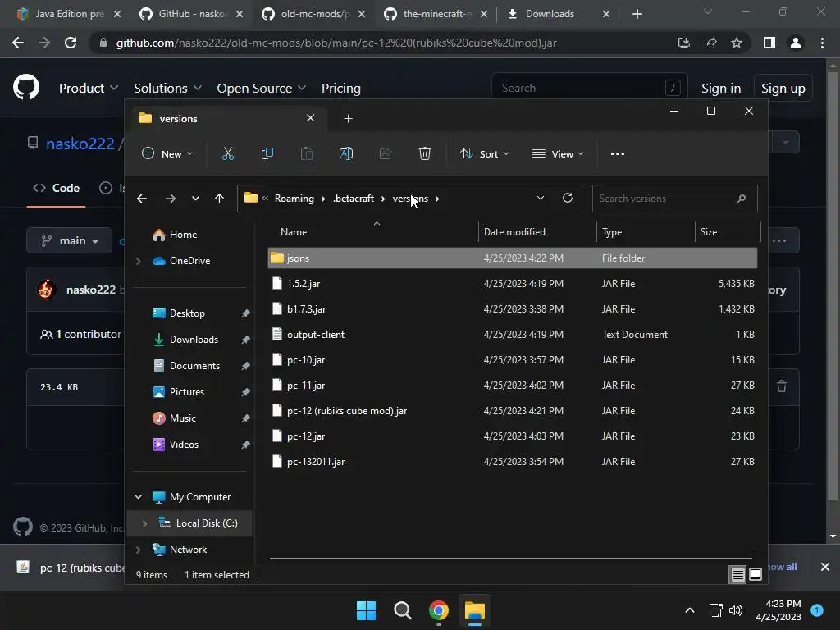Toggle Chrome side panel
This screenshot has width=840, height=630.
tap(769, 43)
